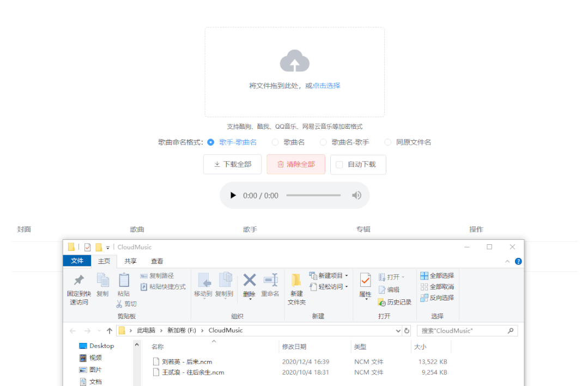Open History (历史记录) in ribbon
This screenshot has height=386, width=588.
pyautogui.click(x=395, y=302)
